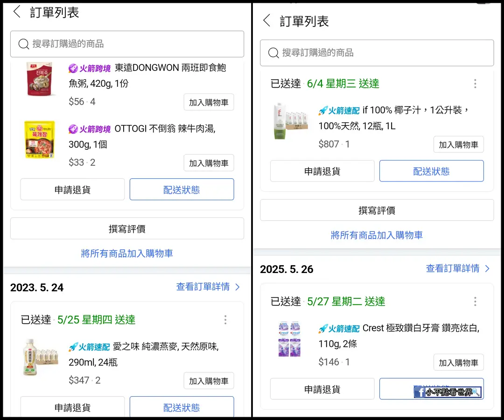Tap 6/4 星期三 送達 delivery status text

pyautogui.click(x=343, y=84)
